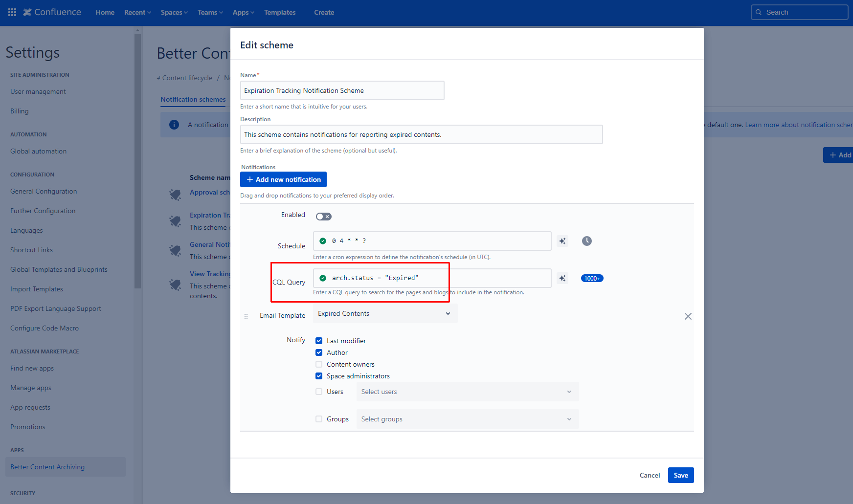Open the Atlassian app switcher grid

tap(11, 12)
